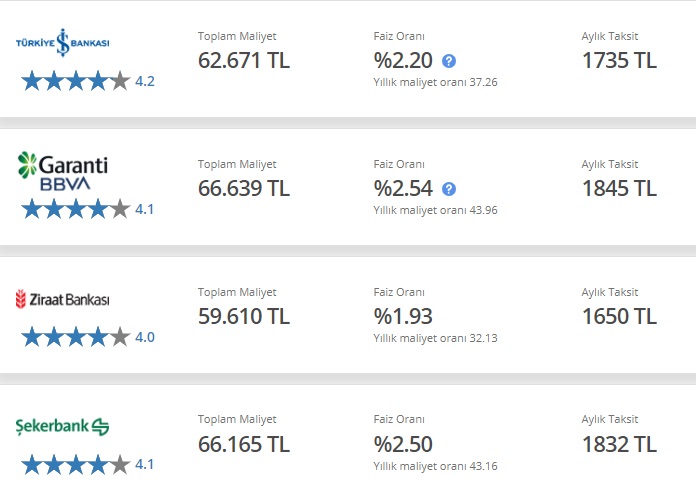Select the Ziraat Bankası logo
The image size is (696, 493).
63,299
